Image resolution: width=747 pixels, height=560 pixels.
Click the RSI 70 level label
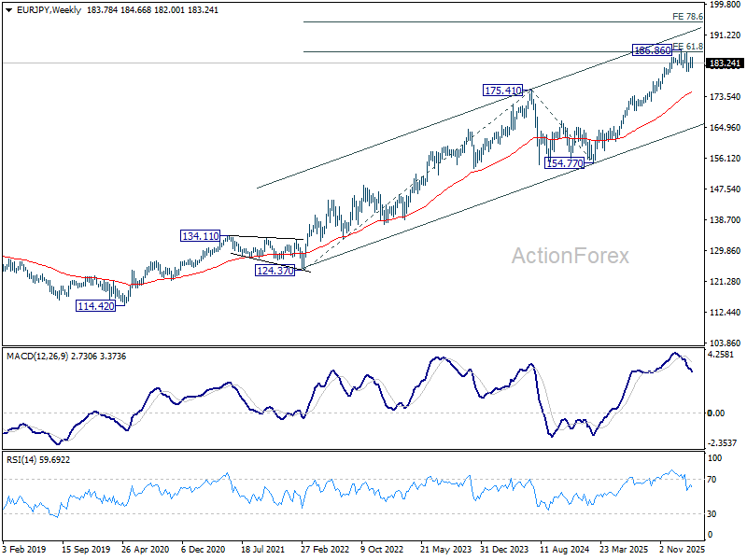(x=712, y=480)
